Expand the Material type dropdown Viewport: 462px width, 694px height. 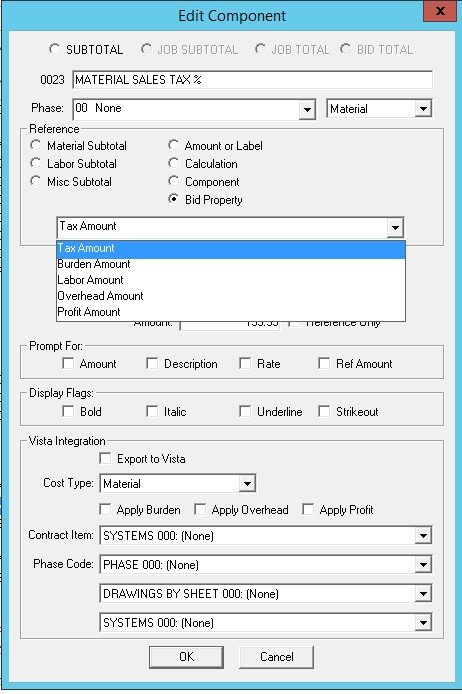[423, 108]
